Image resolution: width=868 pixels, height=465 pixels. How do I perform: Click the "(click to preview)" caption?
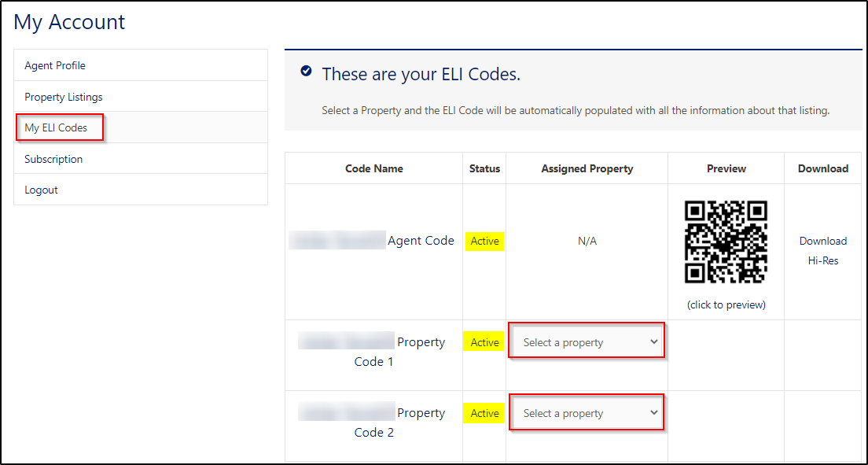[726, 304]
